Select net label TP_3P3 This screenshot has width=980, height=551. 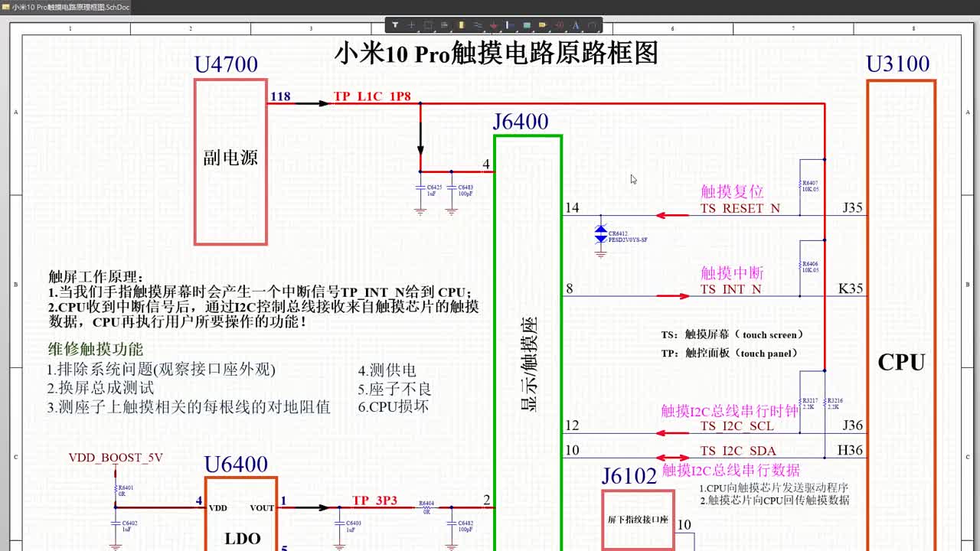point(374,500)
